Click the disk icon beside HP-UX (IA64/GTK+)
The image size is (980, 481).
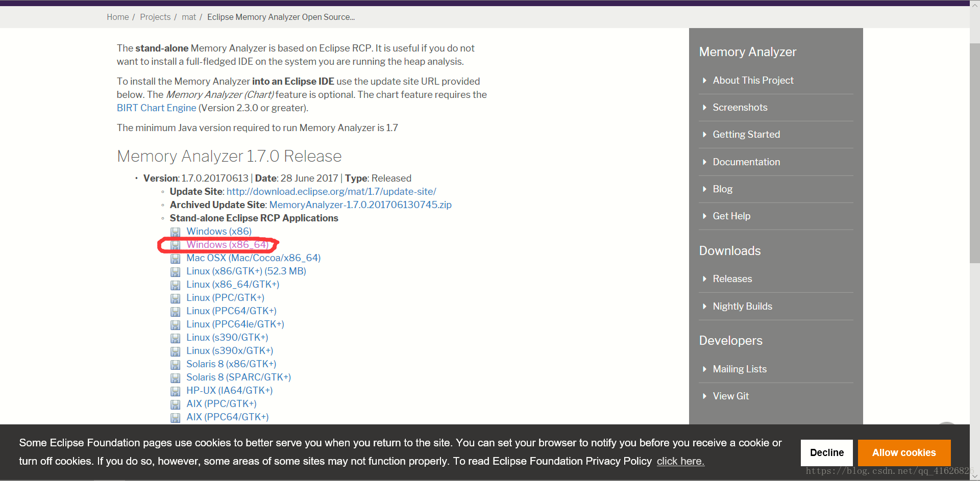click(x=175, y=391)
